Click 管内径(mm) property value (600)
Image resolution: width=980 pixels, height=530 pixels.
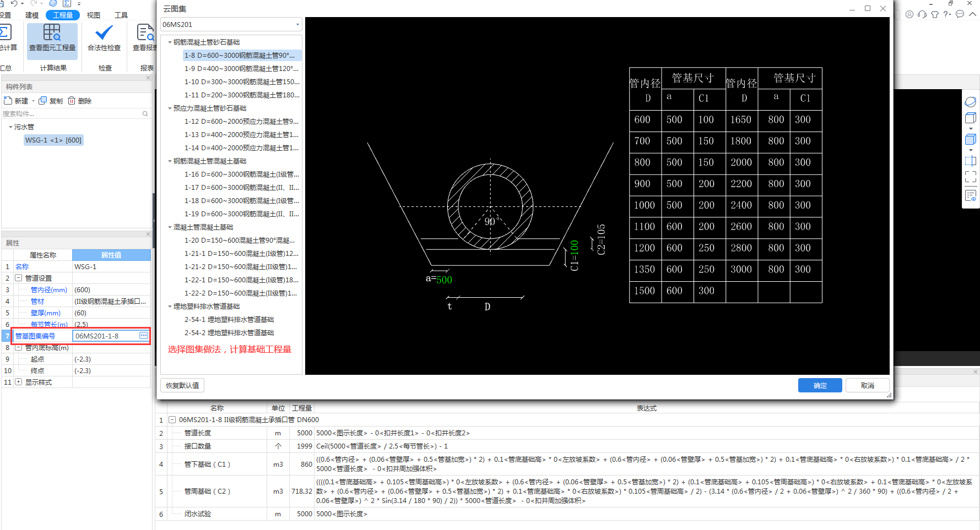click(x=111, y=289)
